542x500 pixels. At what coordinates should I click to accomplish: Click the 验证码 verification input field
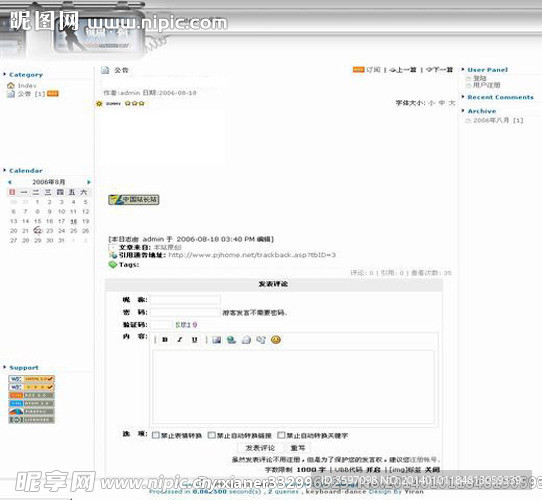161,325
